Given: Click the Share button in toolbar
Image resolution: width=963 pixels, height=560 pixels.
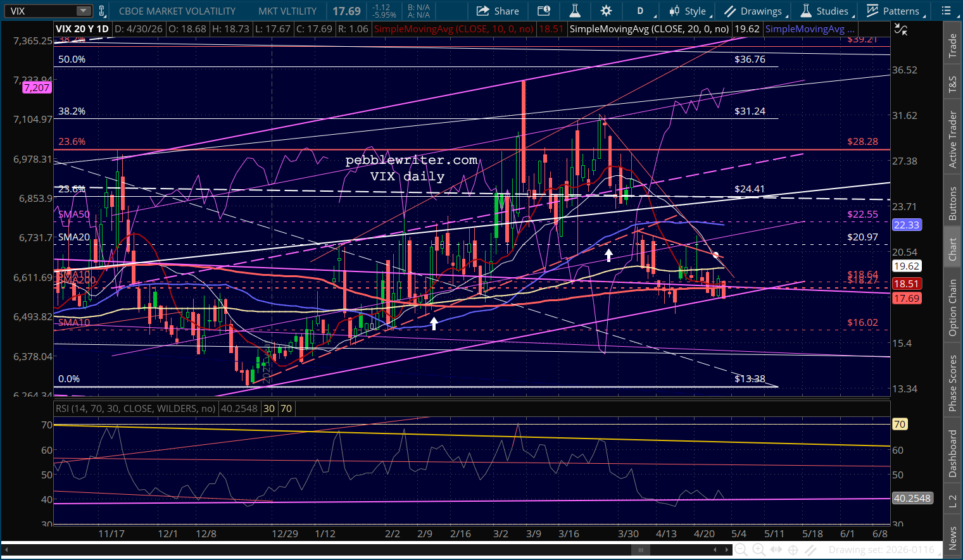Looking at the screenshot, I should pyautogui.click(x=498, y=11).
